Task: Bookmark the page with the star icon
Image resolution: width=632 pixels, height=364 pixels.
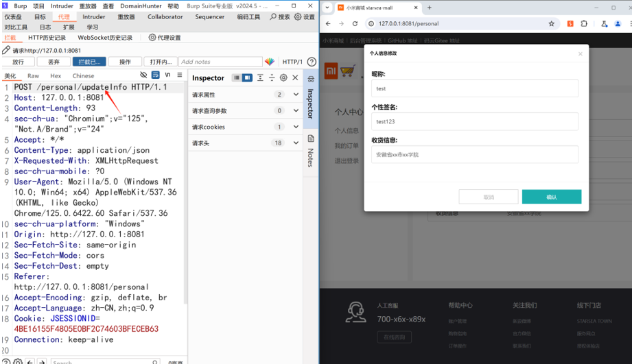Action: (551, 23)
